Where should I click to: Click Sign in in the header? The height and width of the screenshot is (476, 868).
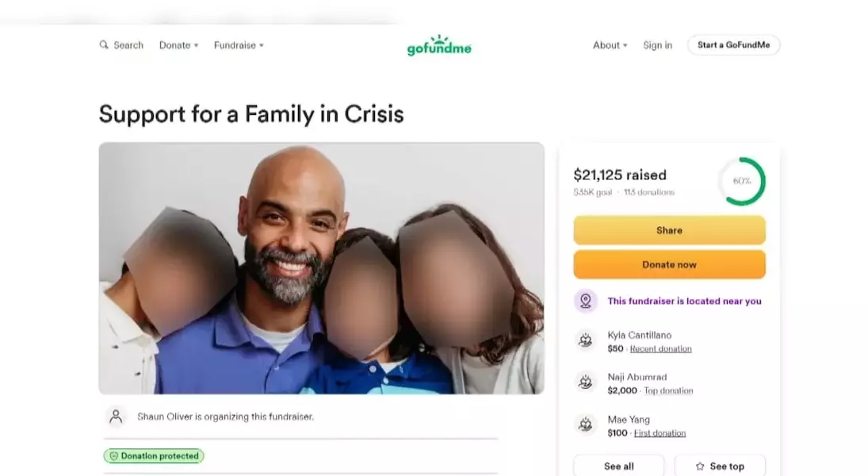pos(658,45)
